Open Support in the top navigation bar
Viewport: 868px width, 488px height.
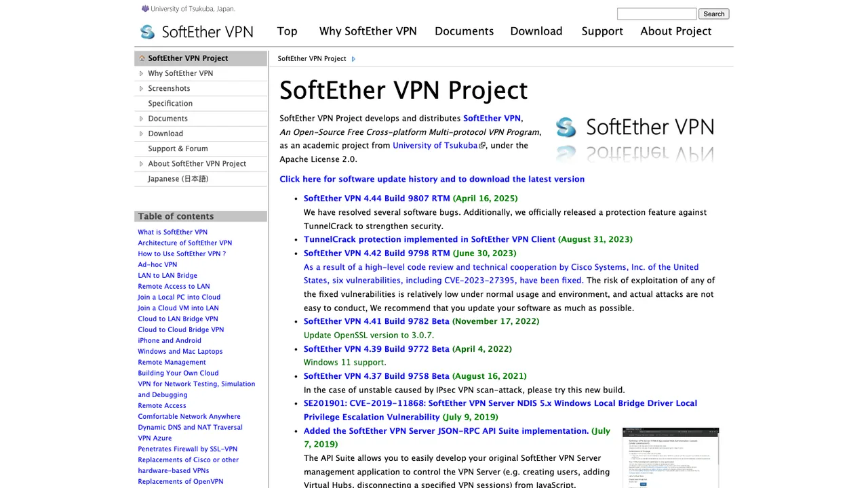(602, 31)
